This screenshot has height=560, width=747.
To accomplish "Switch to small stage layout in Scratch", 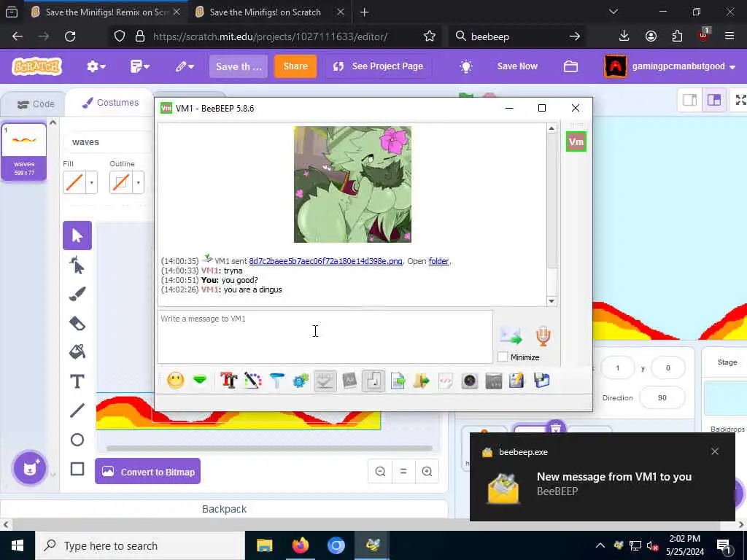I will pyautogui.click(x=690, y=99).
